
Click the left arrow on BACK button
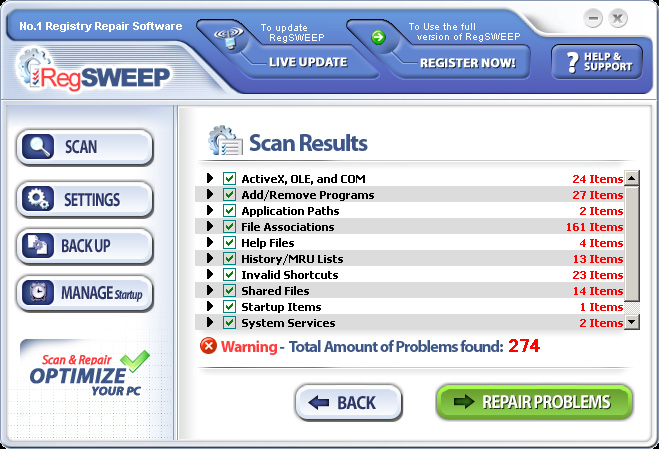pos(319,402)
